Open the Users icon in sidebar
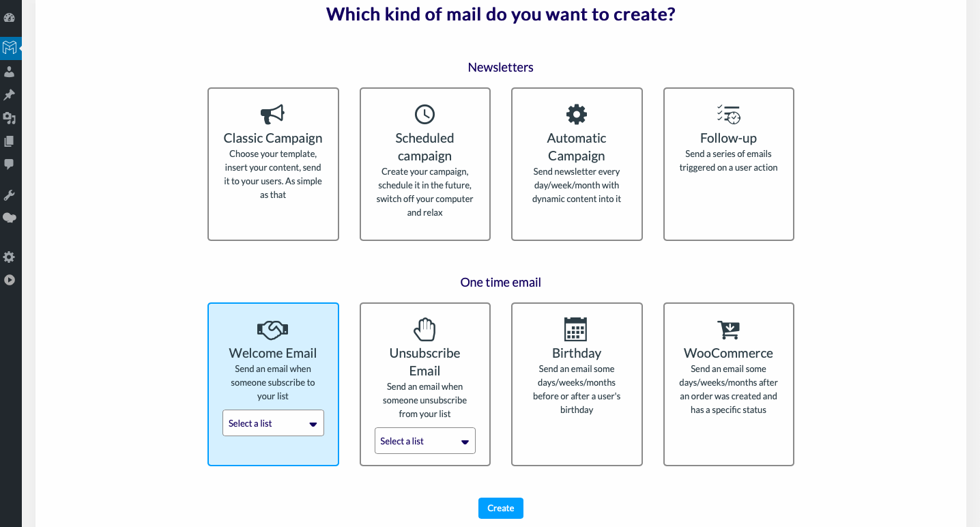Viewport: 980px width, 527px height. pyautogui.click(x=10, y=72)
